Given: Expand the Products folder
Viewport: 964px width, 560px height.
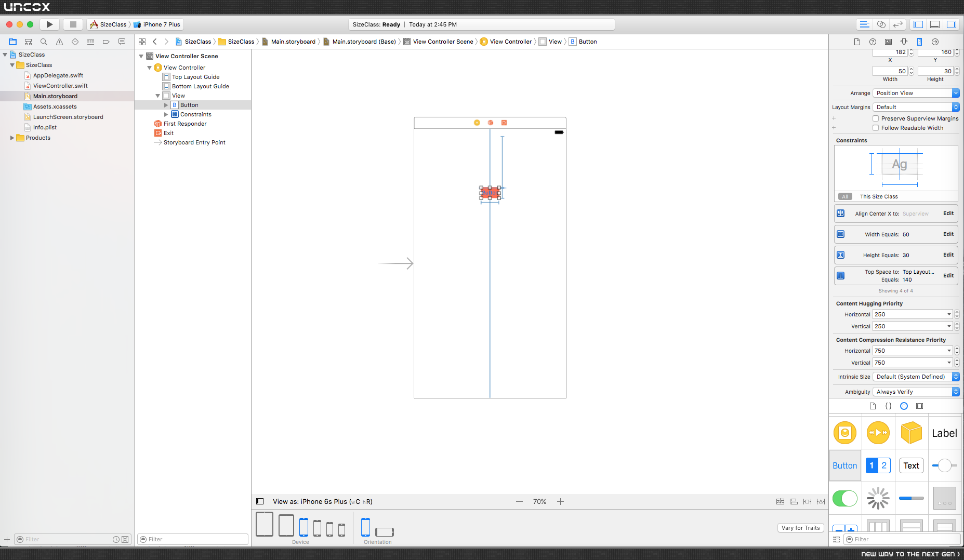Looking at the screenshot, I should [x=12, y=138].
